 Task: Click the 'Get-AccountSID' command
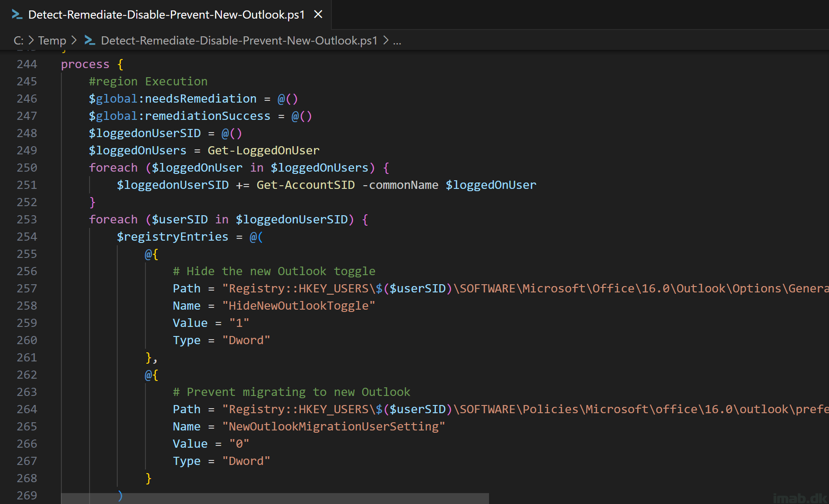(x=305, y=185)
